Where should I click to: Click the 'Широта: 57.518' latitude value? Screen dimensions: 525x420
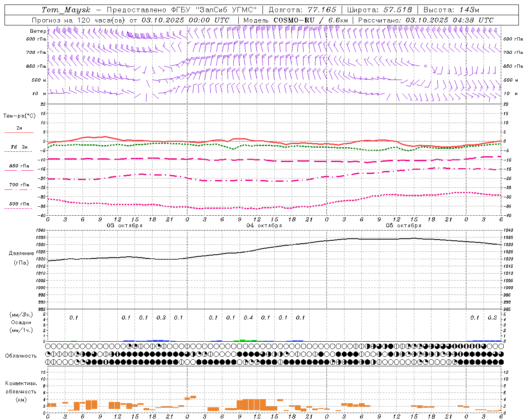pos(379,10)
